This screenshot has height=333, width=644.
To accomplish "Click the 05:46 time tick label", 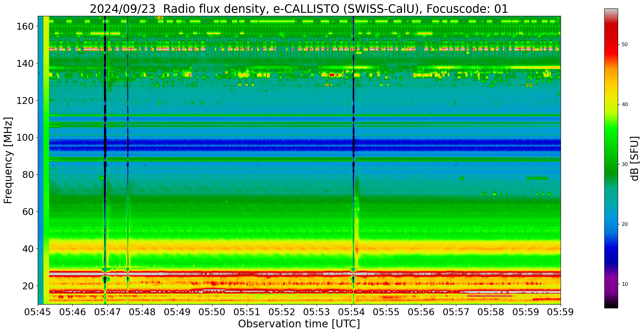I will coord(73,312).
